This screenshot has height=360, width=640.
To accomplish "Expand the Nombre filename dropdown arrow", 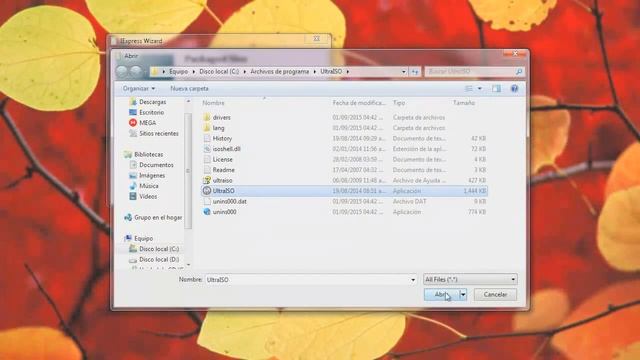I will 413,280.
